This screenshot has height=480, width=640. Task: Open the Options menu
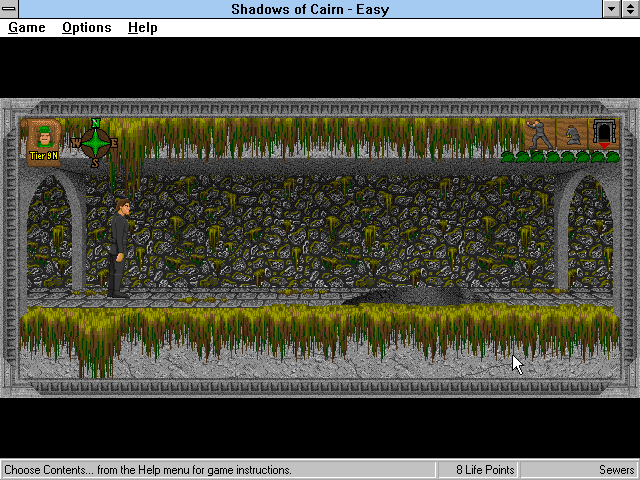[x=87, y=28]
